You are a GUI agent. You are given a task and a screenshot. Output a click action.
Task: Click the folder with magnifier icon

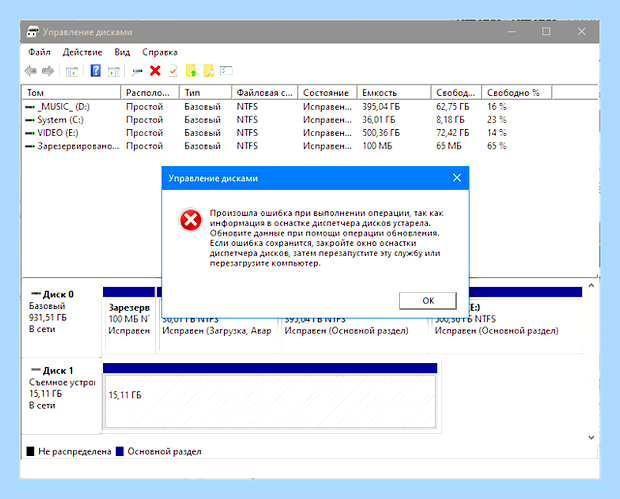208,71
